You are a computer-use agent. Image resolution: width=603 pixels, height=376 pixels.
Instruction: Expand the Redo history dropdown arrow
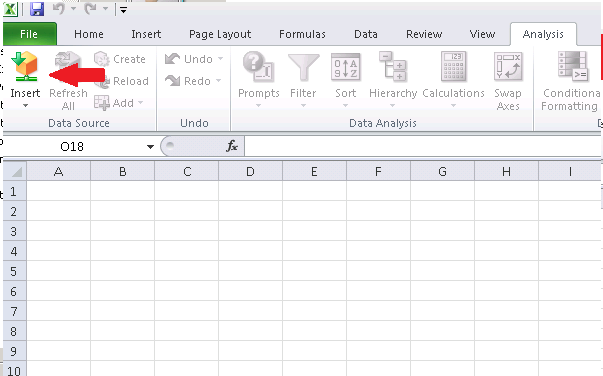click(x=218, y=81)
